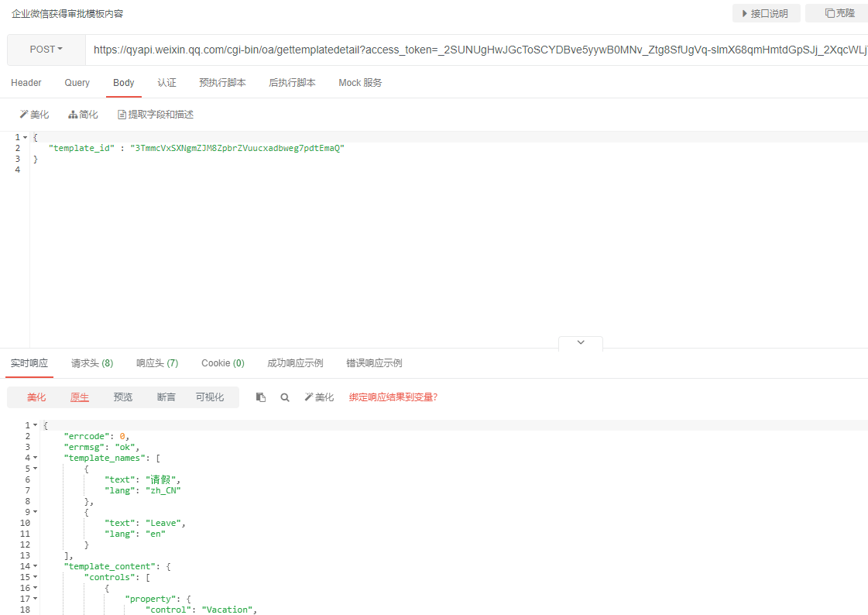Switch to the Header tab

(x=26, y=82)
